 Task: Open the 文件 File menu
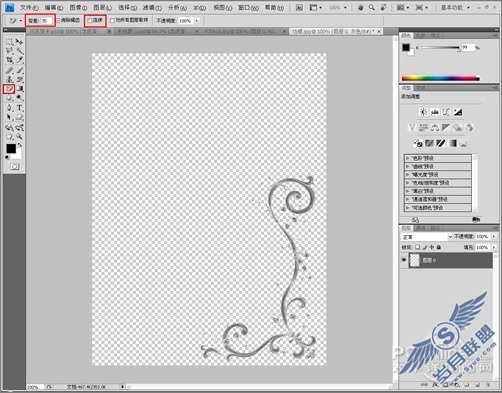pyautogui.click(x=29, y=7)
